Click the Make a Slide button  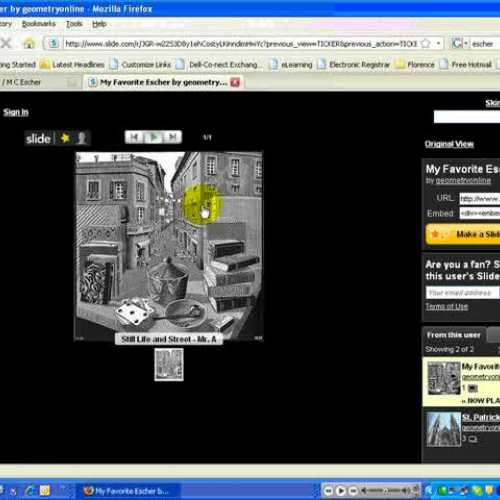pos(463,234)
